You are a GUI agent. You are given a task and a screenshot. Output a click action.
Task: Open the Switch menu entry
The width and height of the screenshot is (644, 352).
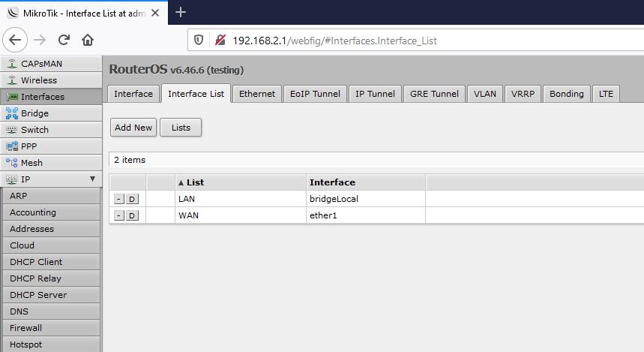pyautogui.click(x=51, y=130)
